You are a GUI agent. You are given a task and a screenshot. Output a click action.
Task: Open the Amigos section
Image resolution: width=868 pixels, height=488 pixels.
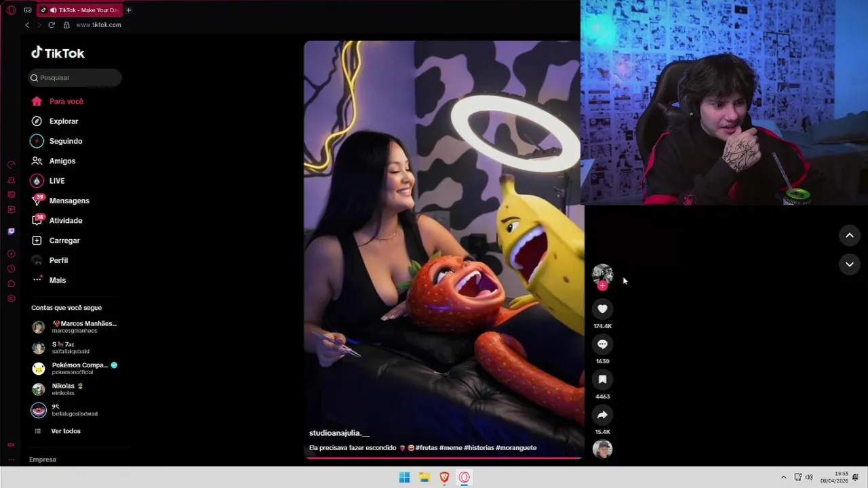[53, 161]
